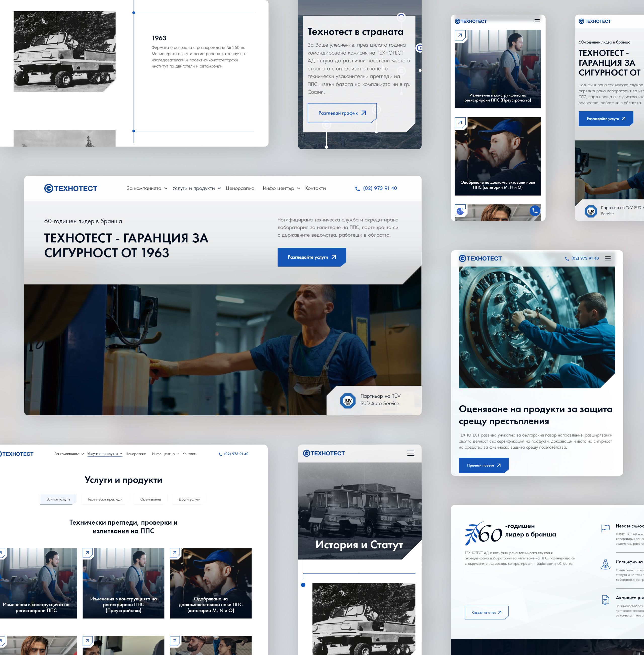This screenshot has width=644, height=655.
Task: Open the Изменения в конструкцията (Преустройства) card
Action: tap(124, 583)
